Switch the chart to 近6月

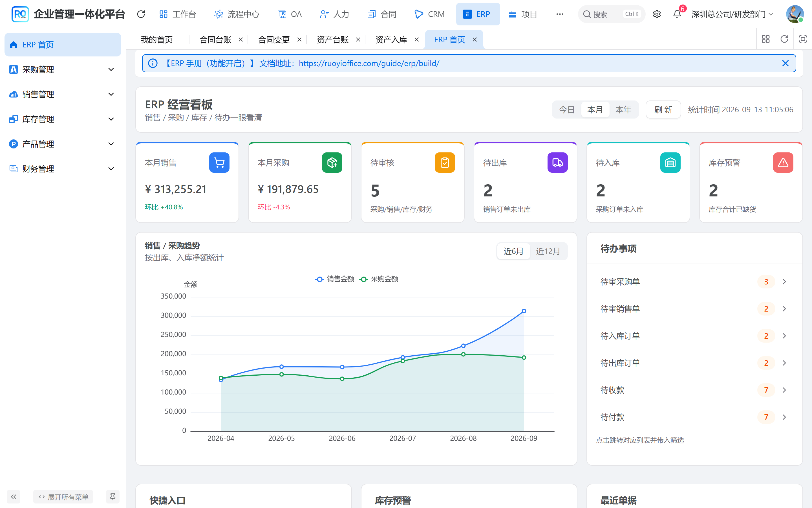coord(513,251)
